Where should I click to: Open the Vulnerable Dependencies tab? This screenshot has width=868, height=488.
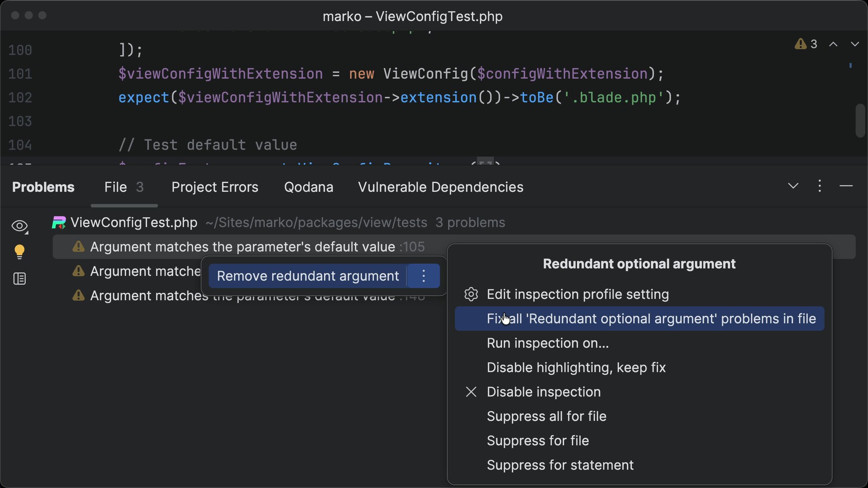click(x=440, y=187)
